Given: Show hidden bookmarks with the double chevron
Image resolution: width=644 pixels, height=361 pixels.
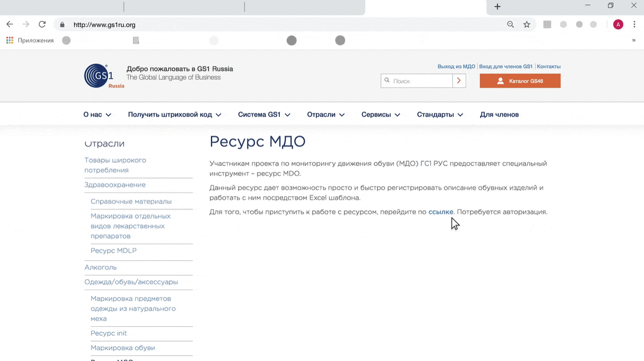Looking at the screenshot, I should (x=634, y=40).
